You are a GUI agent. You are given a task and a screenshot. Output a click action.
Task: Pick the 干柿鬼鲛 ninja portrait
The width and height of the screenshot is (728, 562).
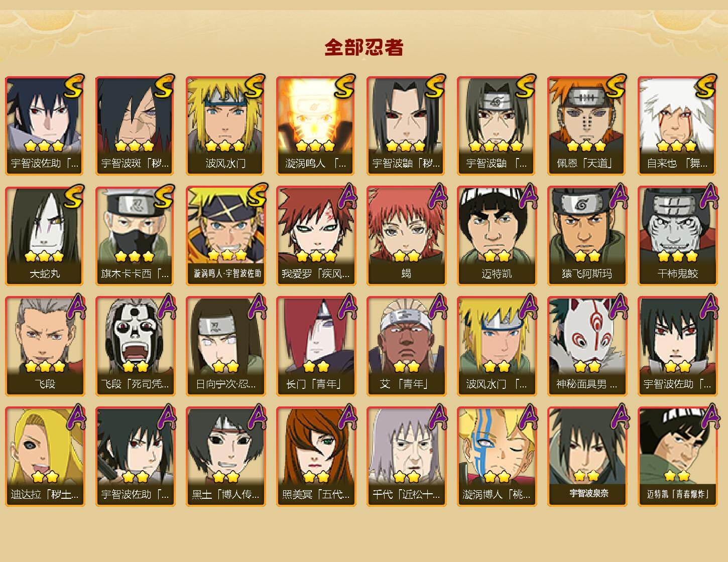pos(677,236)
